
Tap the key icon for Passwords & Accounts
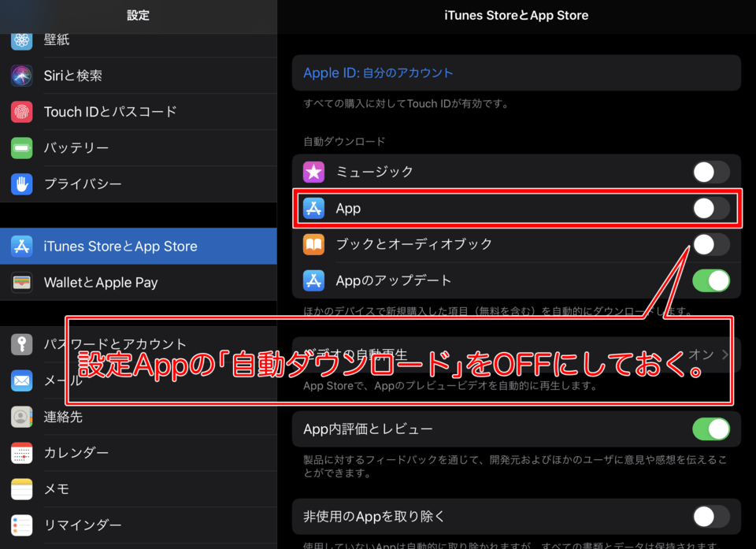coord(22,344)
